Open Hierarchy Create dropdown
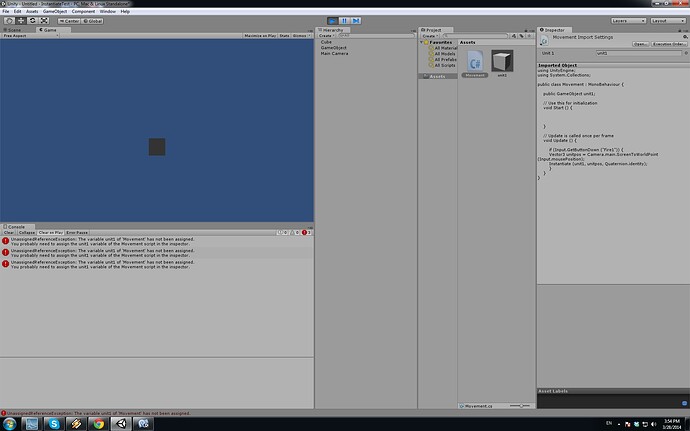 click(326, 36)
